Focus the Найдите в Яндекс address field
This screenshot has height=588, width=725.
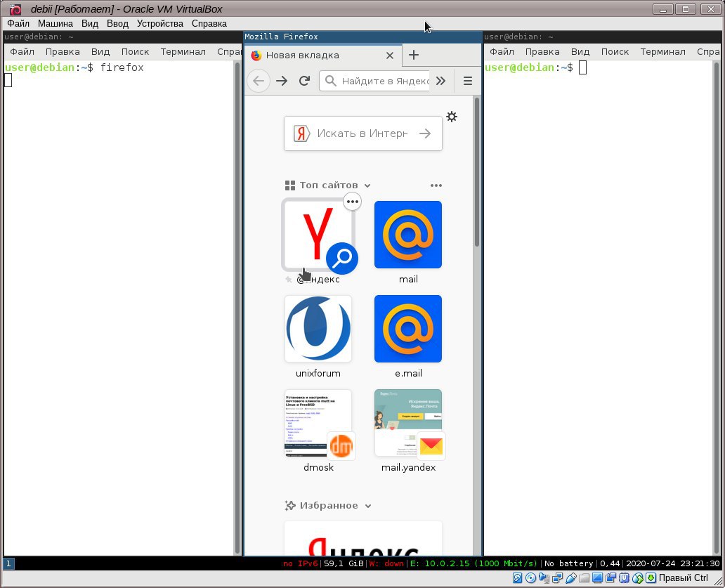coord(374,81)
